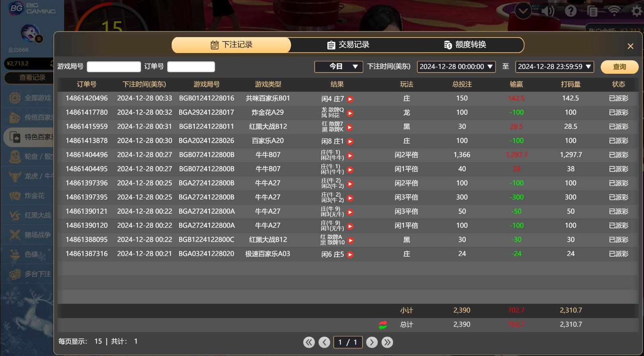Viewport: 644px width, 356px height.
Task: Click the balance ¥2,713.2 display
Action: click(28, 63)
